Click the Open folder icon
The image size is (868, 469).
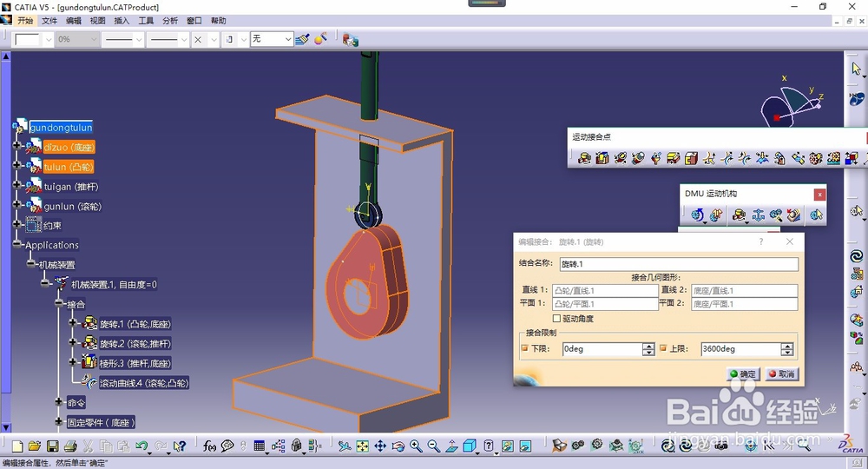(x=35, y=446)
